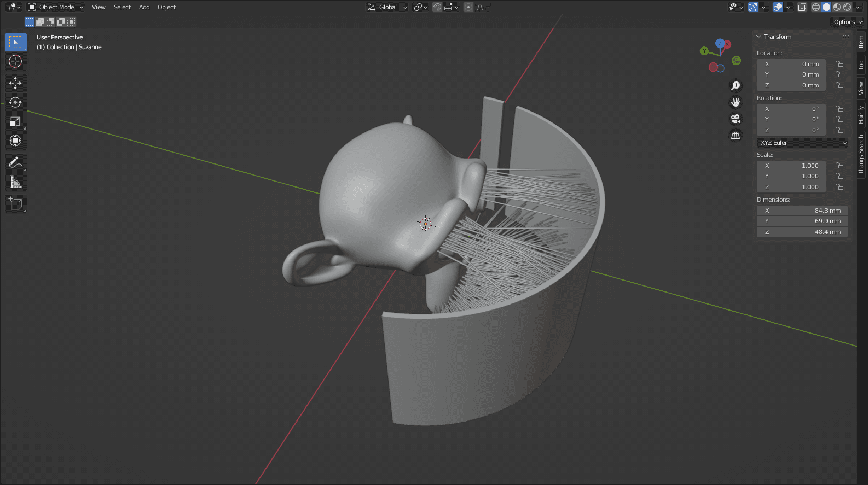868x485 pixels.
Task: Select the Subtract selection mode icon
Action: coord(50,22)
